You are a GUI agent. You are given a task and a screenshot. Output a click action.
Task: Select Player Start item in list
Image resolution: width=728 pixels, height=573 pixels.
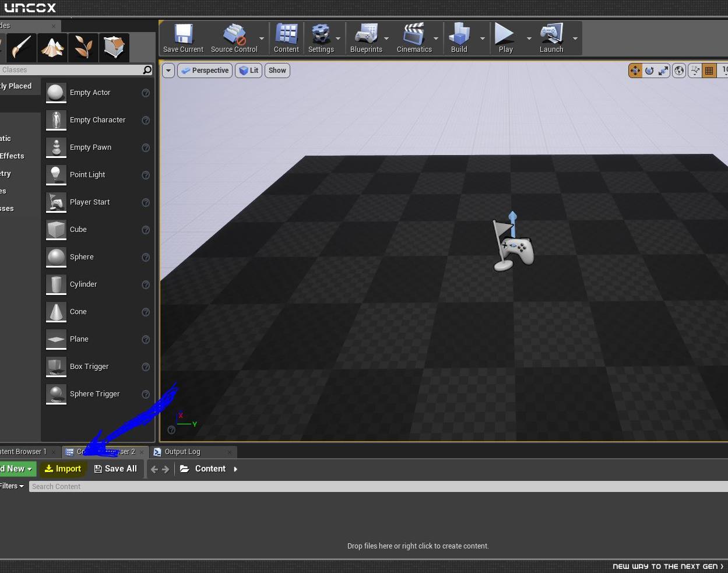click(98, 202)
